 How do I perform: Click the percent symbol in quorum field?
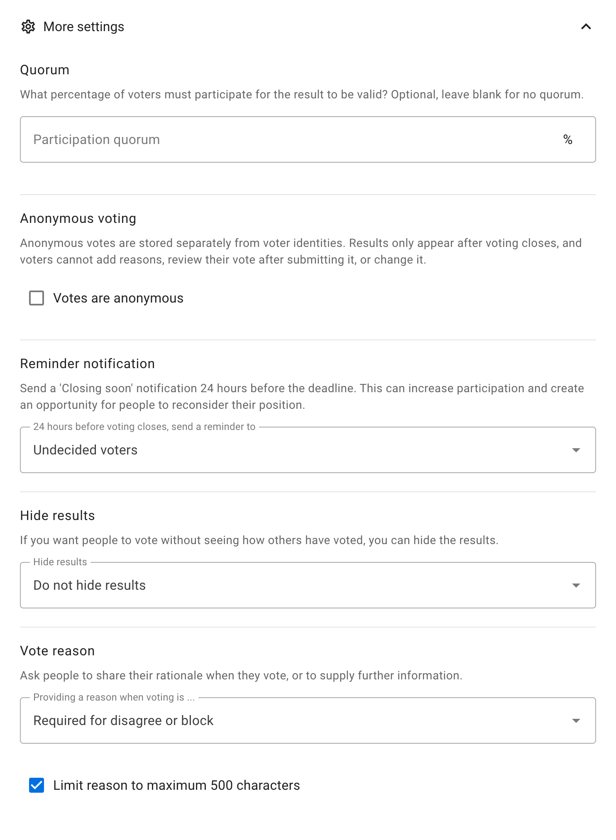pos(568,139)
